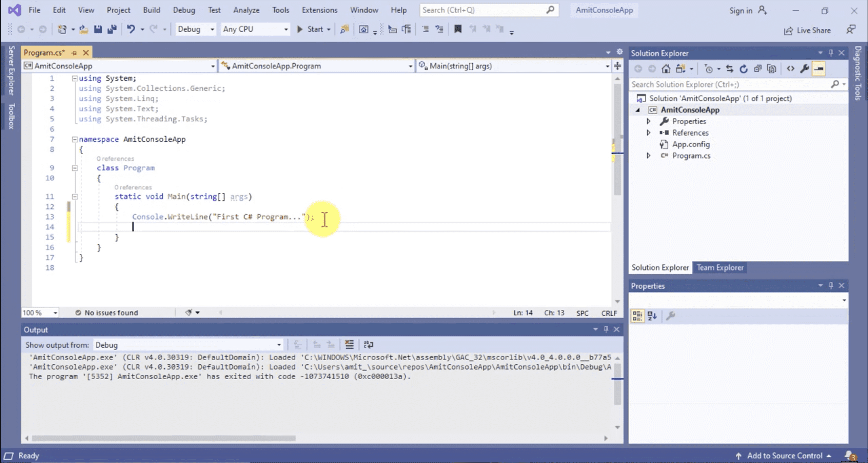Collapse the Main method outline region
This screenshot has width=868, height=463.
click(x=75, y=197)
